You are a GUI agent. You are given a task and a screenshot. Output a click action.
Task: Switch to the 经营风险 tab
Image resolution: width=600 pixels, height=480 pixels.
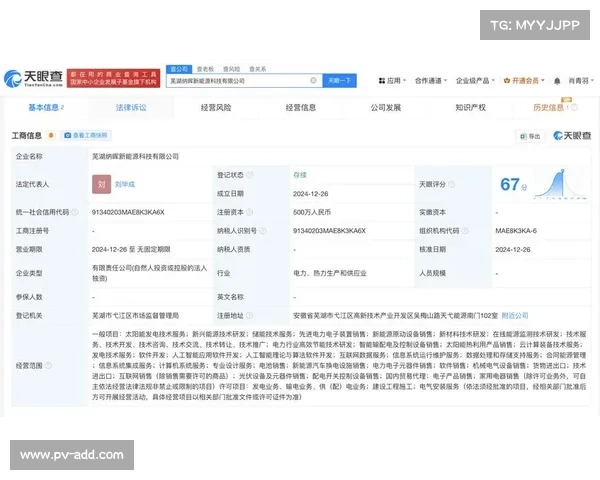click(x=216, y=108)
